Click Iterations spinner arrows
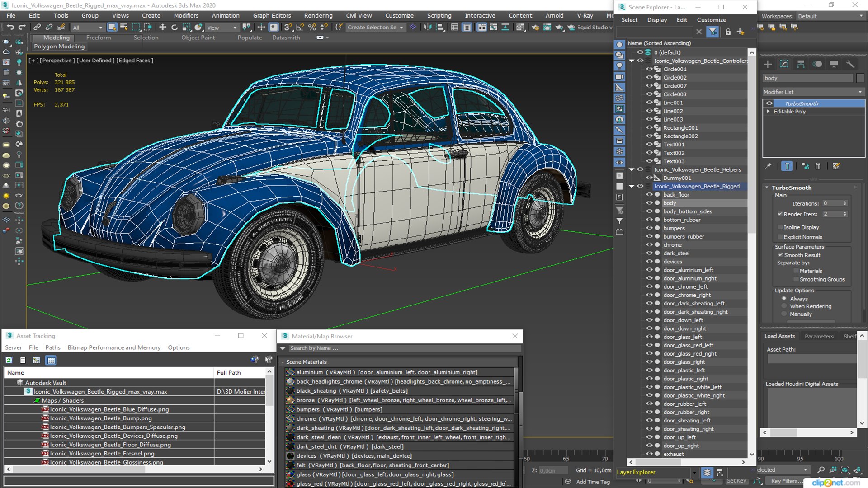The image size is (868, 488). pos(845,203)
